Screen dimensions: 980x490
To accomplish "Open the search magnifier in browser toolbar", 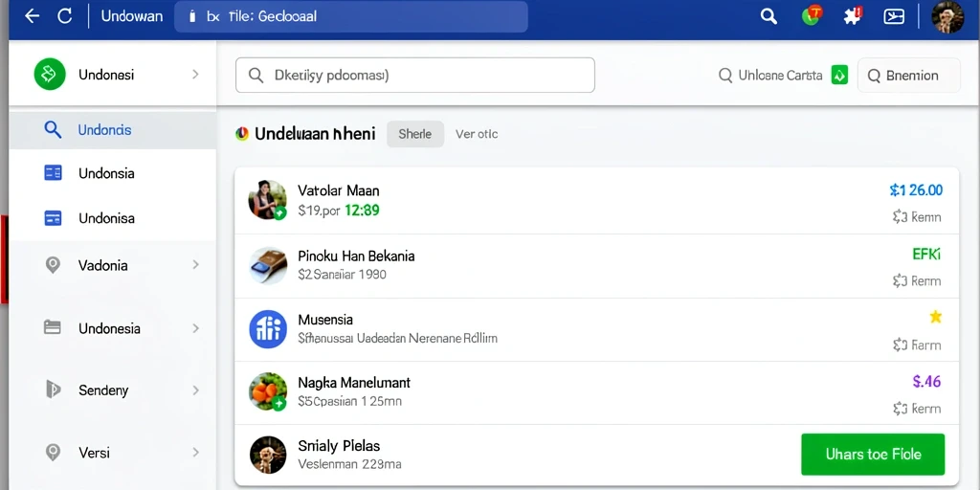I will pyautogui.click(x=768, y=16).
